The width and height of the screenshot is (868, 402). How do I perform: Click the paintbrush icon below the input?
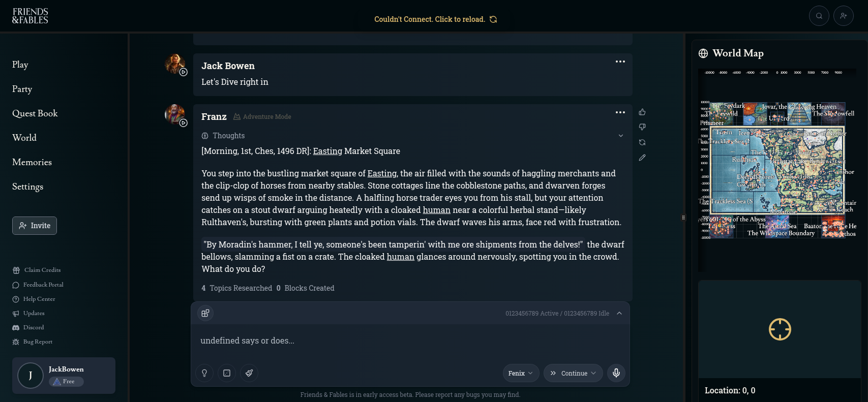point(249,373)
